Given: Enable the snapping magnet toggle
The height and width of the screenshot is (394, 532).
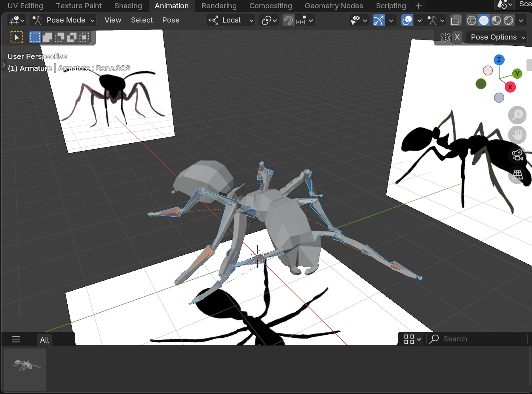Looking at the screenshot, I should pos(288,20).
